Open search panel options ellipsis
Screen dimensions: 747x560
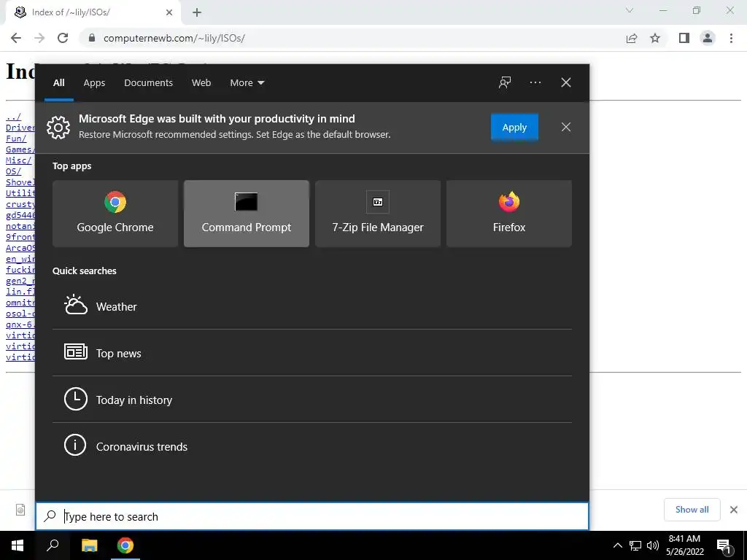click(x=535, y=83)
